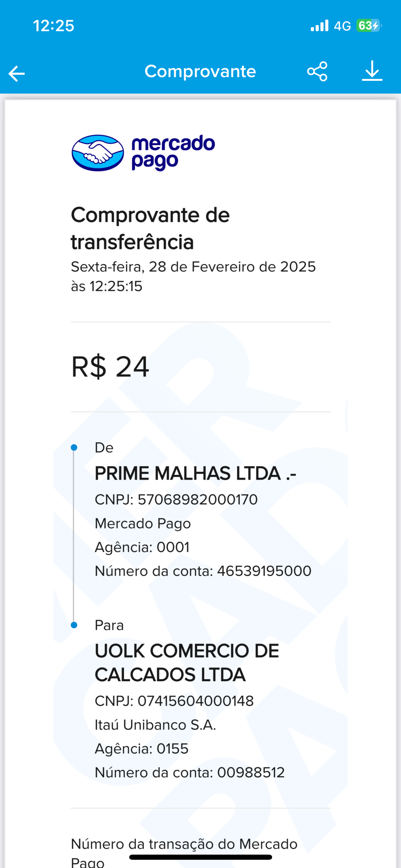
Task: Tap the download receipt icon
Action: (372, 71)
